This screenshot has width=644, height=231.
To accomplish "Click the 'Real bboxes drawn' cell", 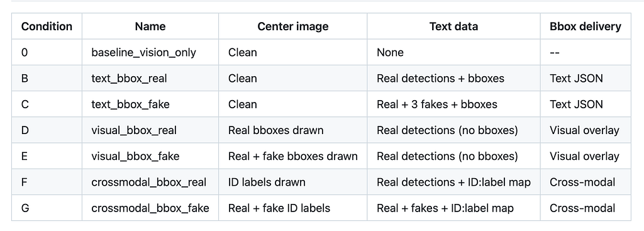I will click(293, 130).
